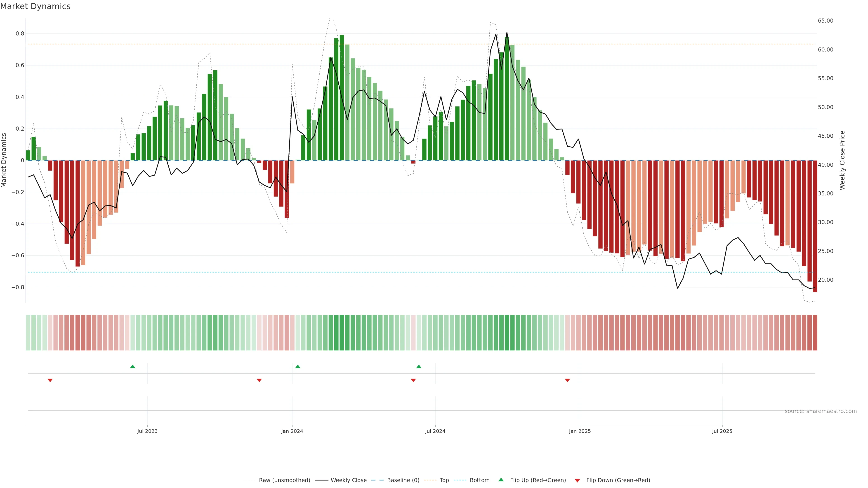Click the Flip Up triangle near Jan 2024

[297, 366]
